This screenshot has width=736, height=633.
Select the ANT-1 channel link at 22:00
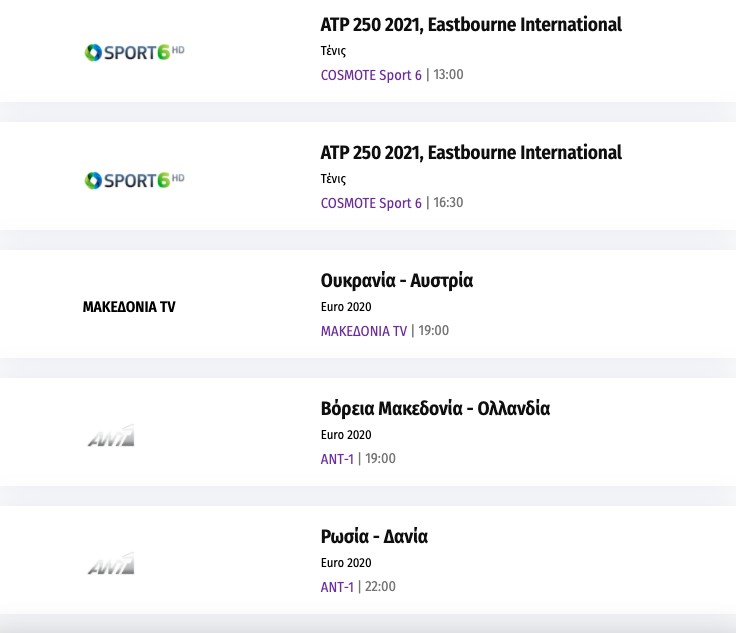coord(337,588)
